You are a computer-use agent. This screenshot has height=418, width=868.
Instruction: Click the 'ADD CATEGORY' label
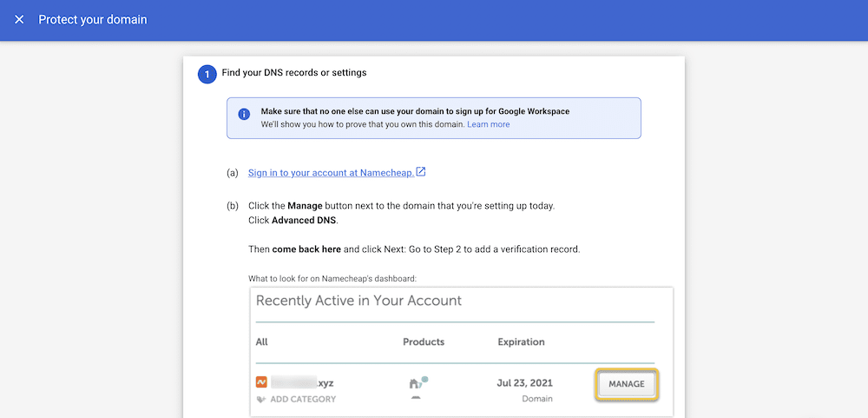(303, 399)
